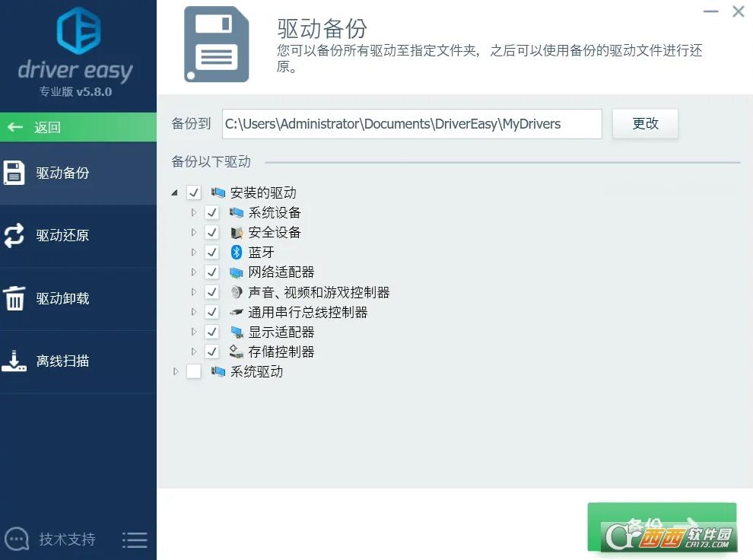The height and width of the screenshot is (560, 753).
Task: Click the 安装的驱动 device icon
Action: 218,192
